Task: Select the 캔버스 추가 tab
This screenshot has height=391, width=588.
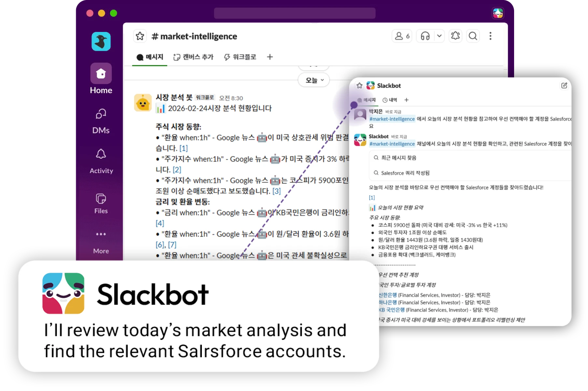Action: [x=193, y=57]
